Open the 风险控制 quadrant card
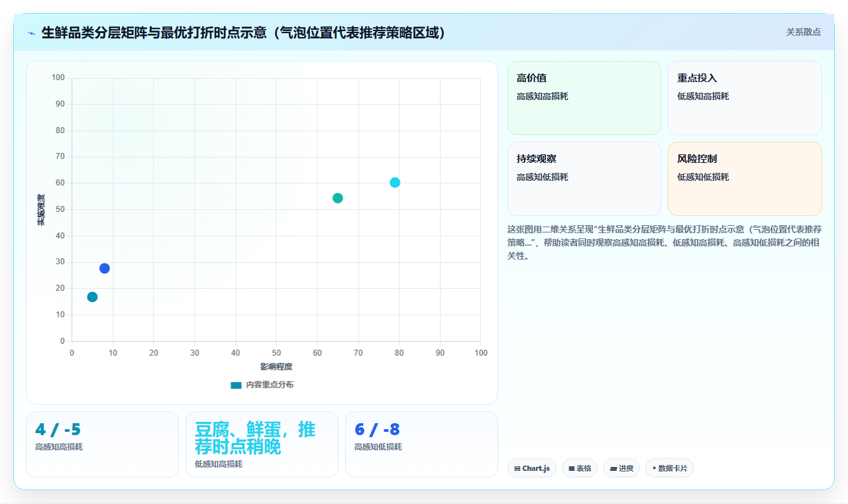This screenshot has height=504, width=848. tap(745, 179)
